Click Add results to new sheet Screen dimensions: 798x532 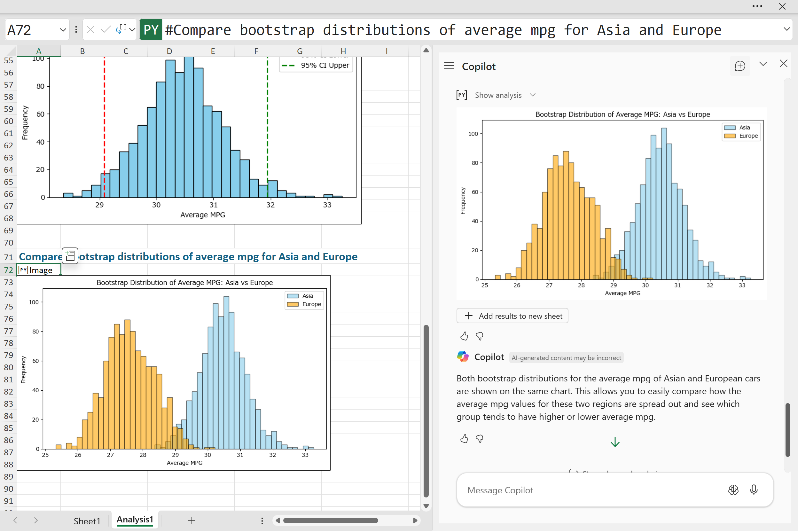512,316
